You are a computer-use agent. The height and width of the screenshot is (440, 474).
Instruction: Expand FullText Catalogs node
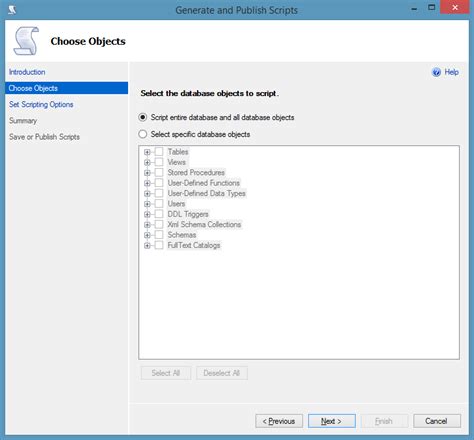click(x=147, y=246)
